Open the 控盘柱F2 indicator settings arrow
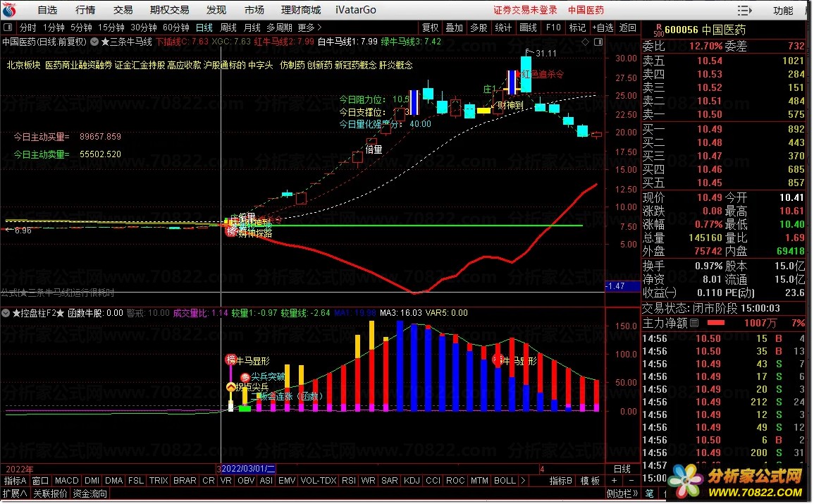The width and height of the screenshot is (814, 504). coord(6,313)
